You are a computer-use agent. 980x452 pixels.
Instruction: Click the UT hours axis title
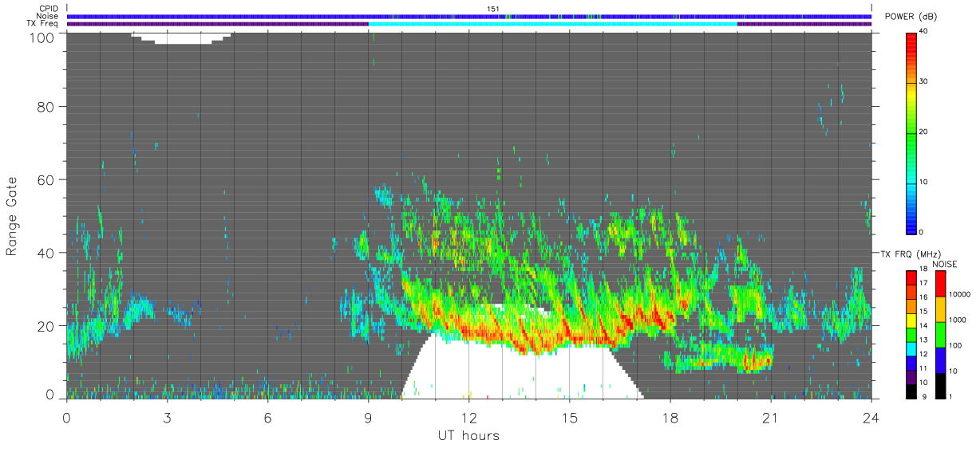(468, 436)
